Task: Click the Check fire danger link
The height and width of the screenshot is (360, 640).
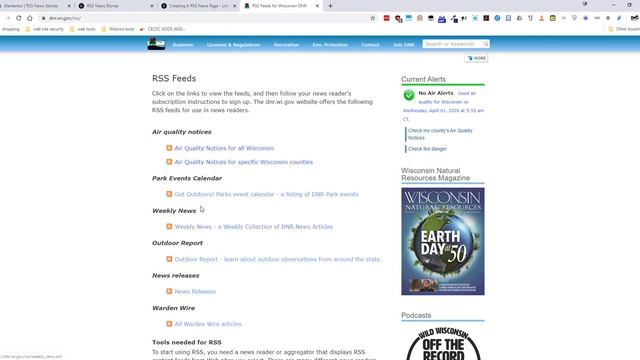Action: [x=427, y=149]
